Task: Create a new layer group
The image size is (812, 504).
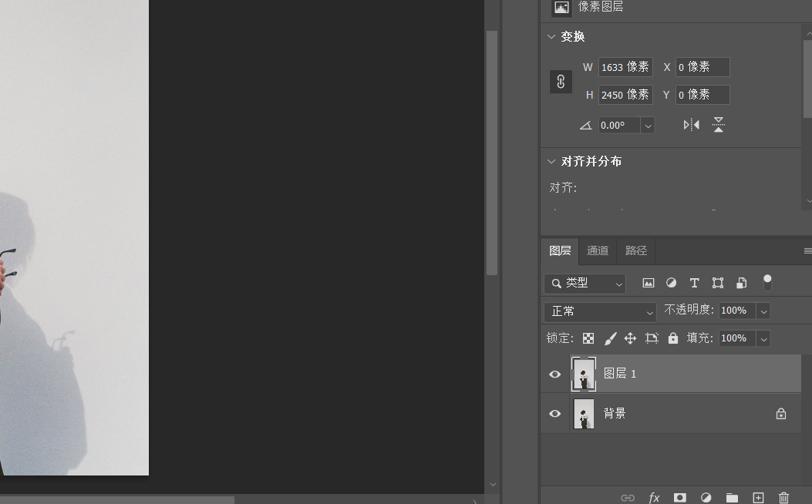Action: pos(732,498)
